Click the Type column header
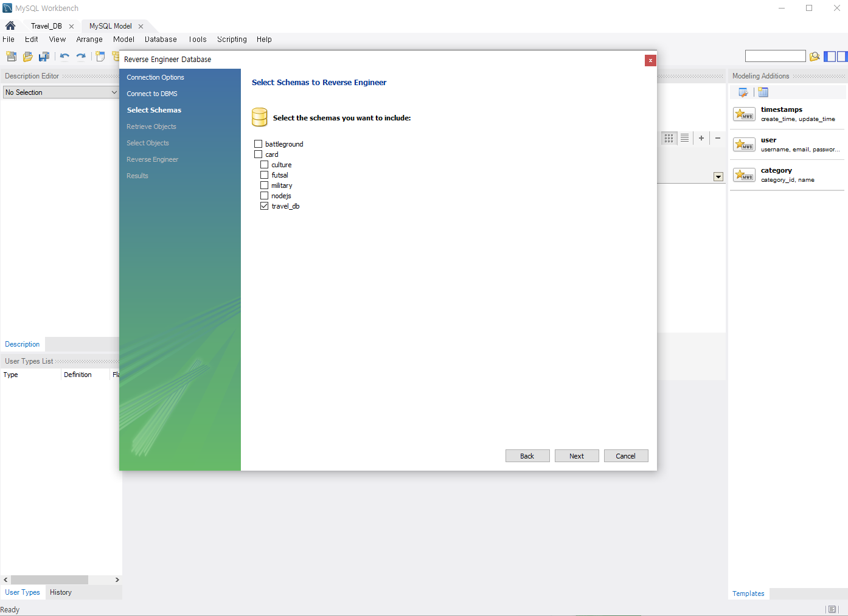The width and height of the screenshot is (848, 616). (x=30, y=375)
